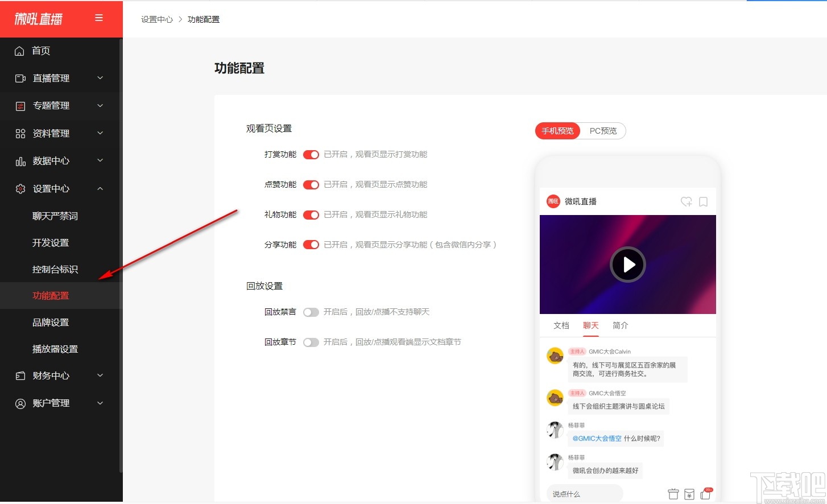Open the 文档 tab in the preview
This screenshot has height=504, width=827.
coord(561,325)
